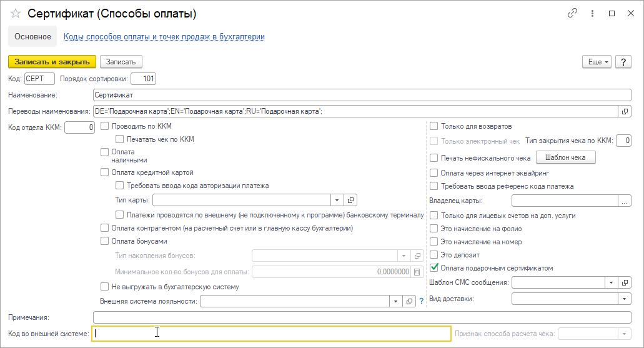Open translations editor icon beside Переводы наименования
Screen dimensions: 644x348
tap(625, 111)
